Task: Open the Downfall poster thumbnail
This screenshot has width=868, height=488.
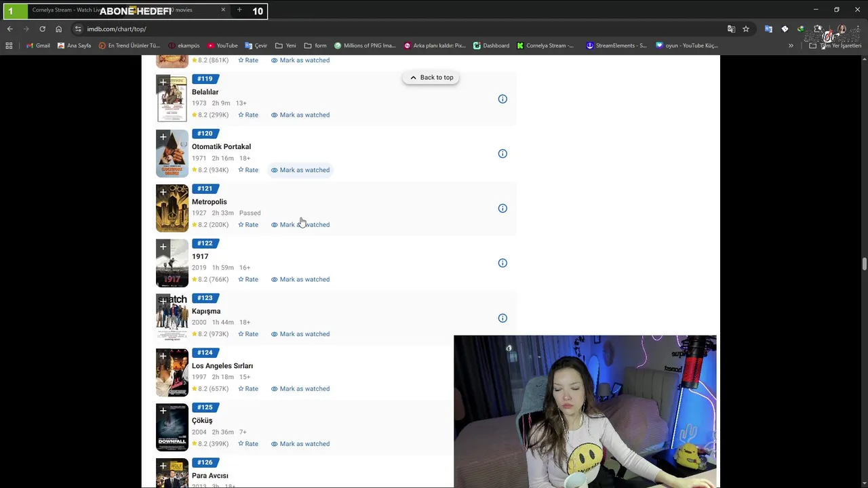Action: coord(172,428)
